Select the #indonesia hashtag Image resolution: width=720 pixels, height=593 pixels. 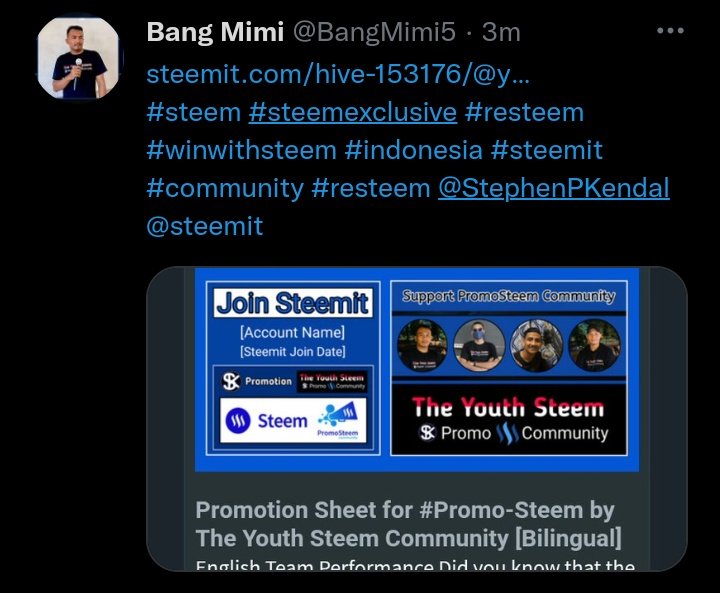click(414, 150)
